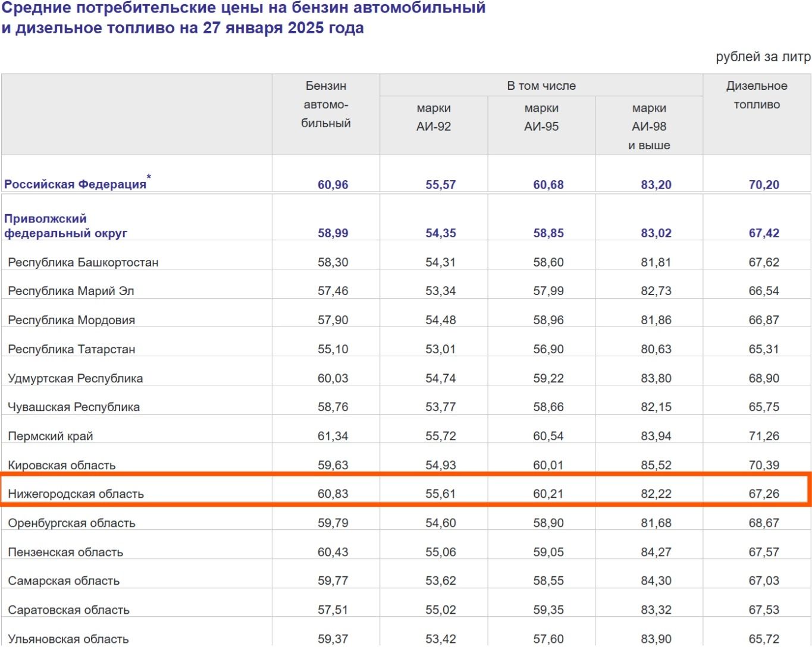Select the "марки АИ-92" column header

point(434,117)
